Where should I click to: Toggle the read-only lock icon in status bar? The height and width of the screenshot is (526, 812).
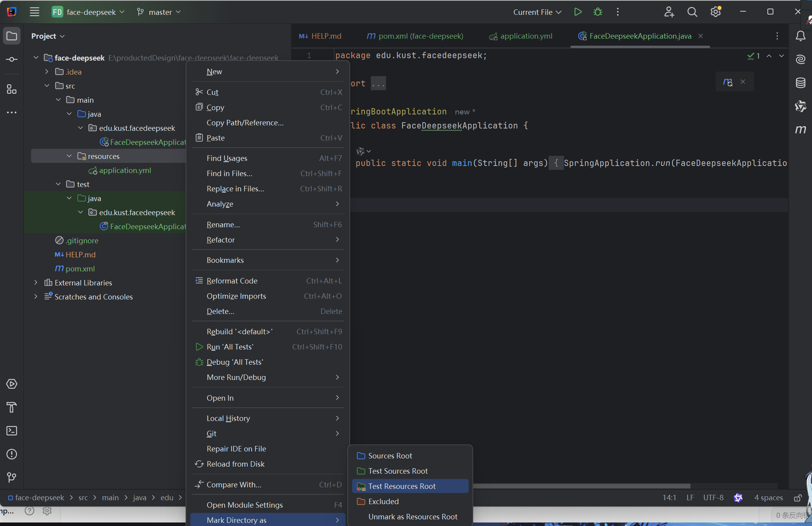pyautogui.click(x=798, y=498)
